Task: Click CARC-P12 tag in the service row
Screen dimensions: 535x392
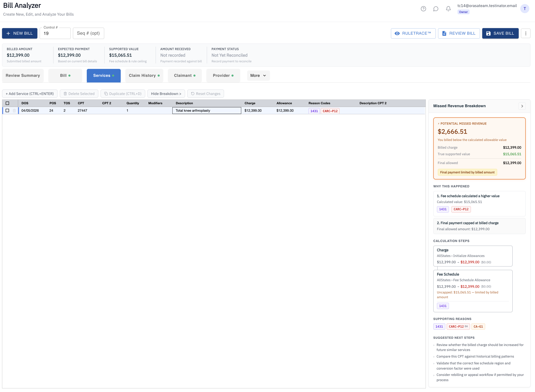Action: pos(330,111)
